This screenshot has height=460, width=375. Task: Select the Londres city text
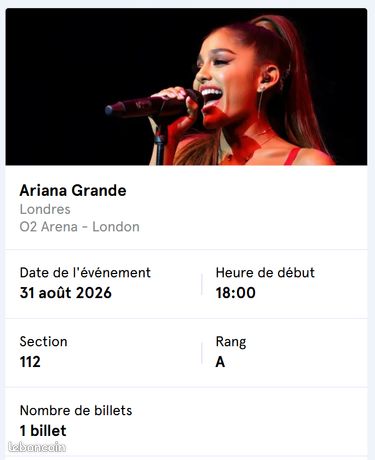(45, 209)
